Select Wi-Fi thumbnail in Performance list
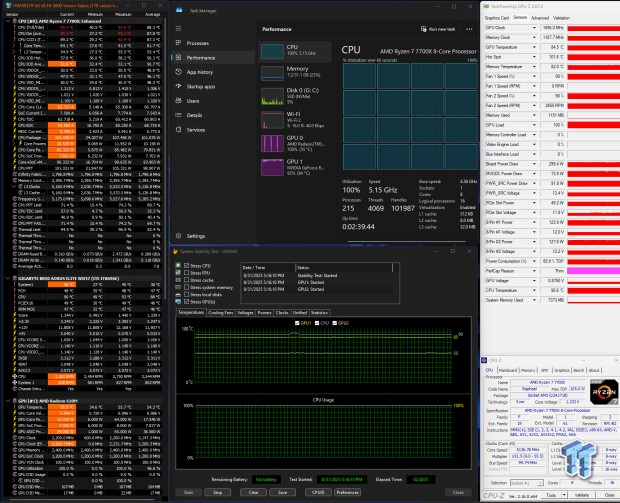Viewport: 620px width, 503px height. click(x=272, y=120)
